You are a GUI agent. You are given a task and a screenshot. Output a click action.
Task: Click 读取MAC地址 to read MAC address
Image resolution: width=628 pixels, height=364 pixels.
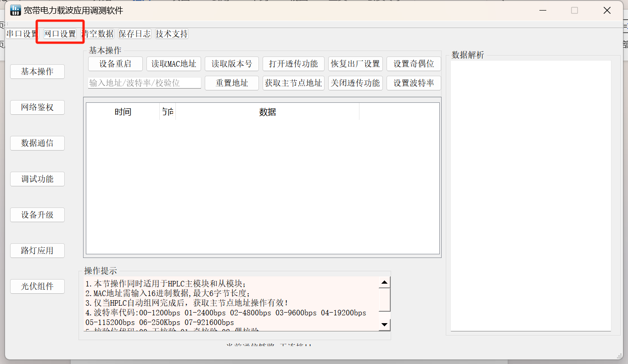pos(174,64)
